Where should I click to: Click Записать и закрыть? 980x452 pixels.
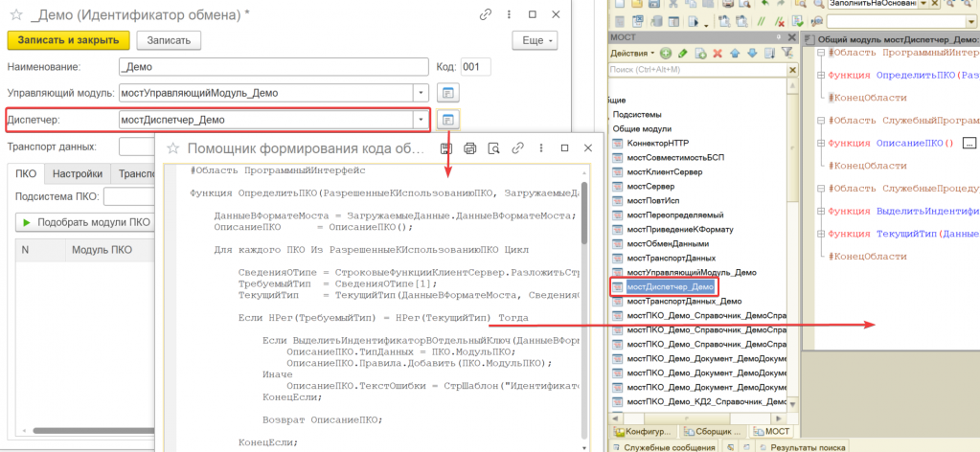68,40
